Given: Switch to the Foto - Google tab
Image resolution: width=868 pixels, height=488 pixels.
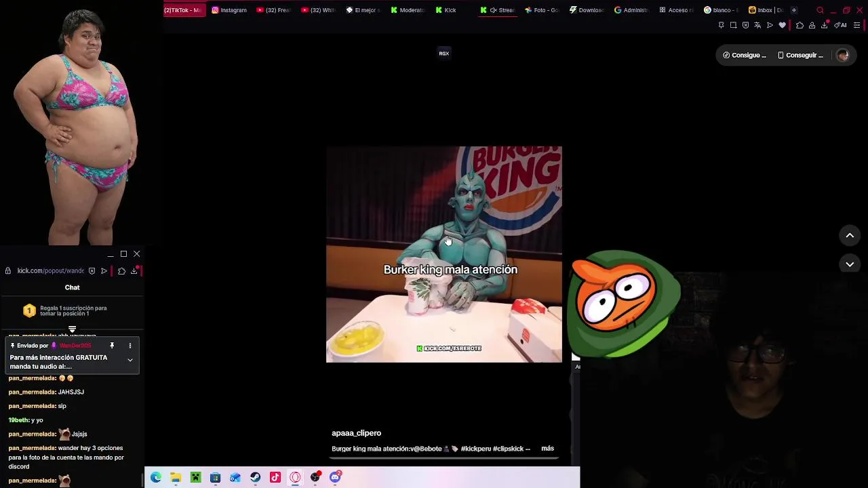Looking at the screenshot, I should [x=542, y=10].
